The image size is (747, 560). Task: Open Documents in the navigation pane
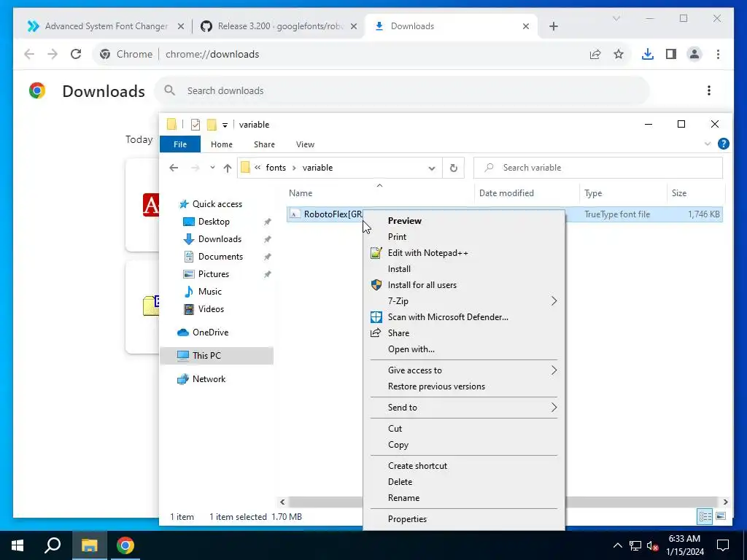220,257
